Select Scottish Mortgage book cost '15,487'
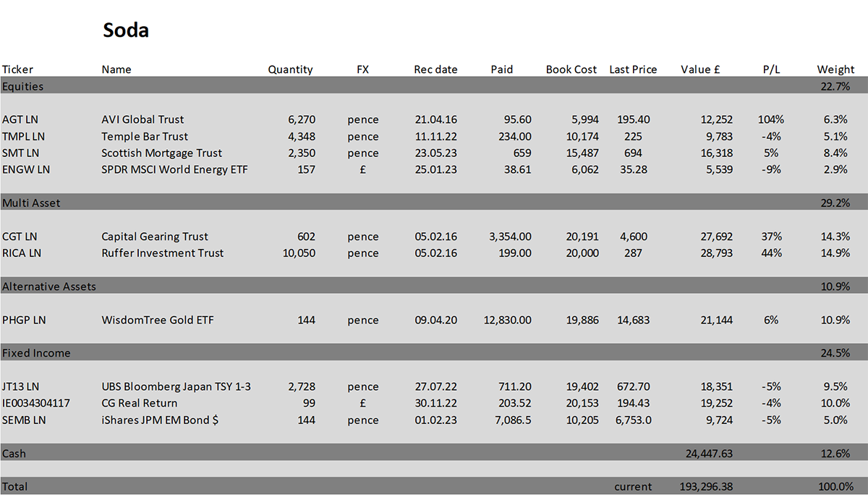868x495 pixels. click(582, 153)
